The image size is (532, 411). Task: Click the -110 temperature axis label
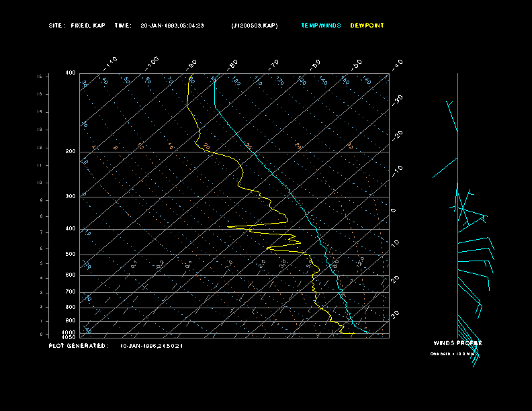pyautogui.click(x=110, y=64)
